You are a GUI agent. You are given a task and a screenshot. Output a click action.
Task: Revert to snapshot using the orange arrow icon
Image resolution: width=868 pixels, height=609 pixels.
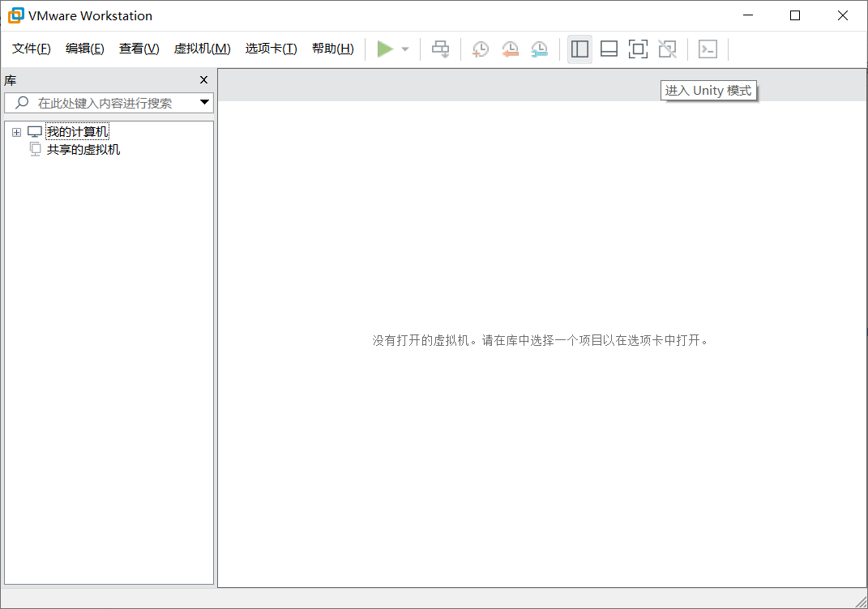point(510,49)
